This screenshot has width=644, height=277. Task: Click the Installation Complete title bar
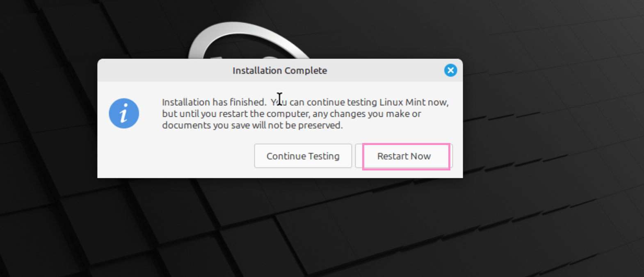(279, 70)
